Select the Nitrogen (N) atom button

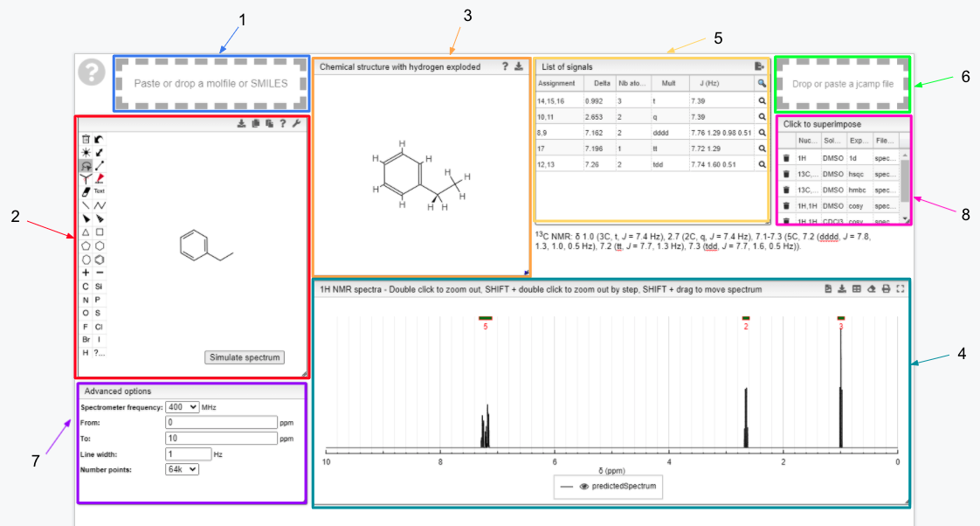(x=86, y=300)
